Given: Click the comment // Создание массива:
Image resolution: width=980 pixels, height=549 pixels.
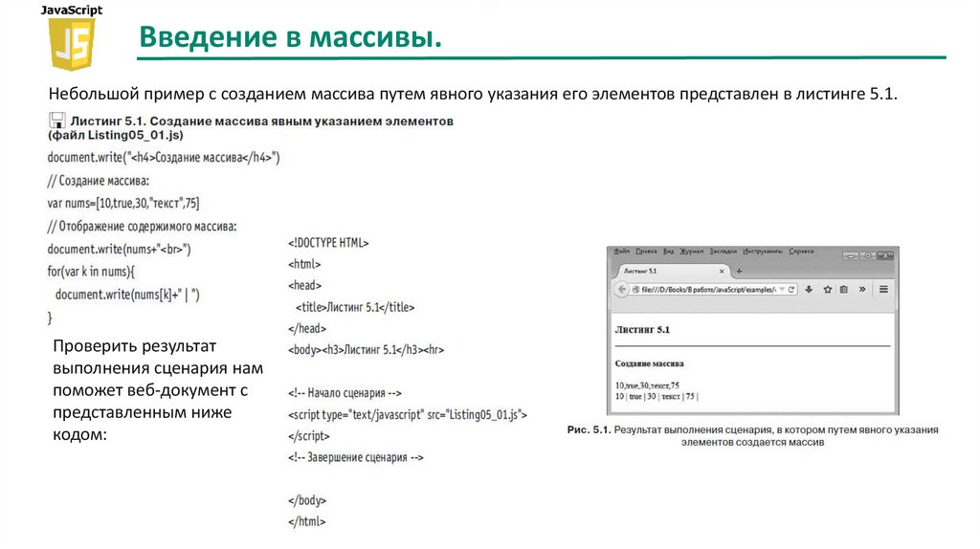Looking at the screenshot, I should pyautogui.click(x=99, y=181).
